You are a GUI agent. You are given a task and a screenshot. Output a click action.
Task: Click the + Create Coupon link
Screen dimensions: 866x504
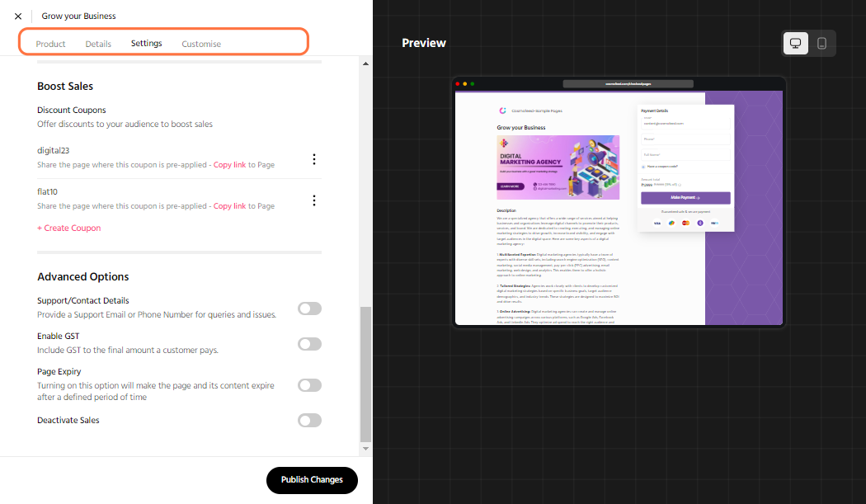pyautogui.click(x=69, y=228)
